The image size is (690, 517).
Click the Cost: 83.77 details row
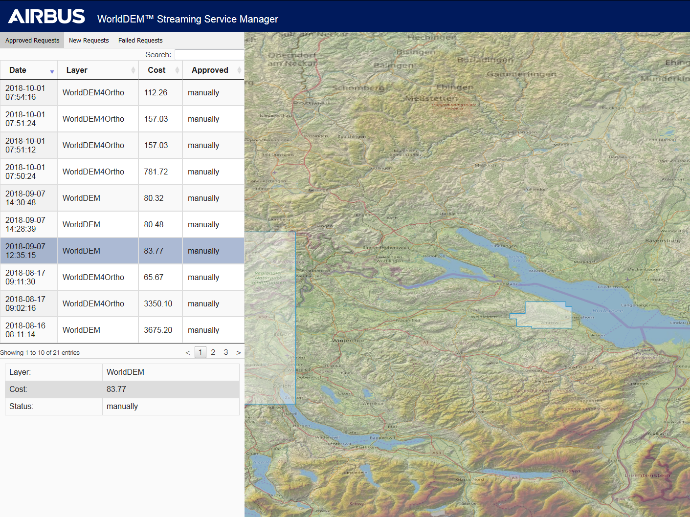(122, 389)
